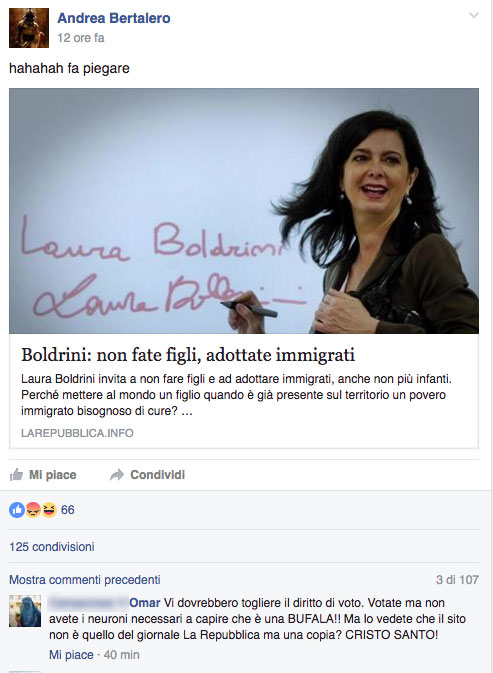Open the 'Boldrini: non fate figli' headline

188,355
